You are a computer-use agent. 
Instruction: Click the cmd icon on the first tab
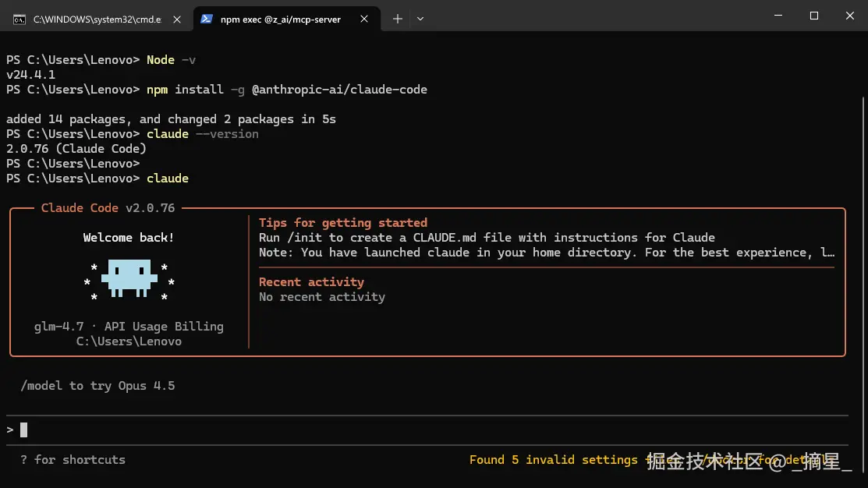tap(19, 19)
